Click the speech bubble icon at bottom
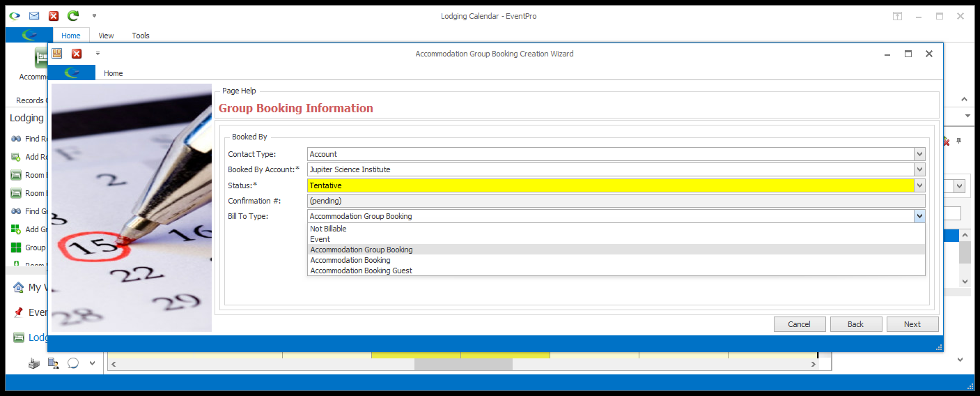 (72, 363)
